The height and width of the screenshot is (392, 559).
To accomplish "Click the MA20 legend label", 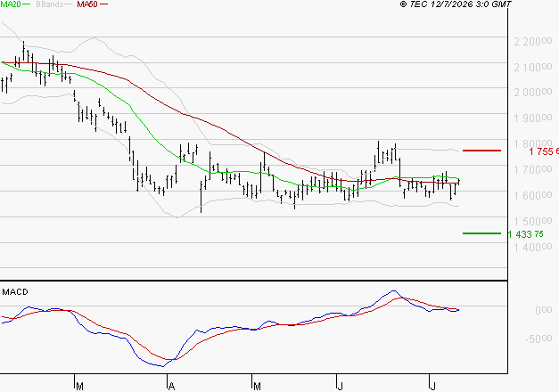I will (11, 4).
